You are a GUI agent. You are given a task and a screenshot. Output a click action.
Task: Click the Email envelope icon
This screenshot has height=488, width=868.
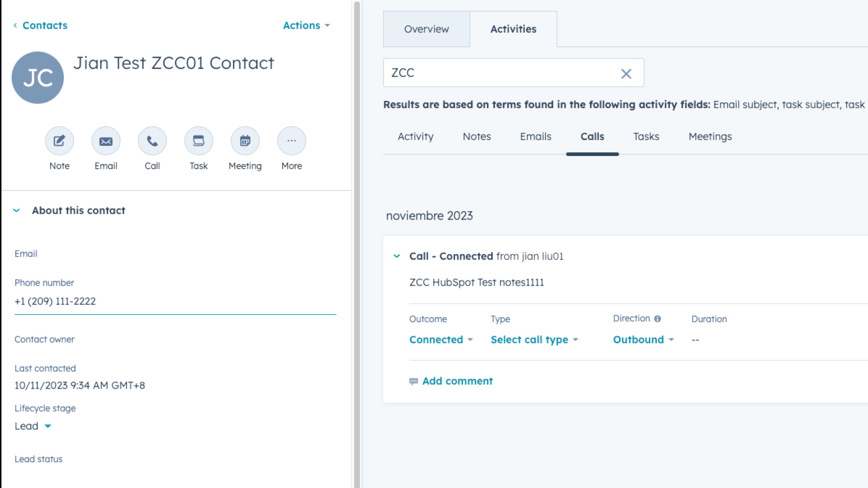[106, 141]
